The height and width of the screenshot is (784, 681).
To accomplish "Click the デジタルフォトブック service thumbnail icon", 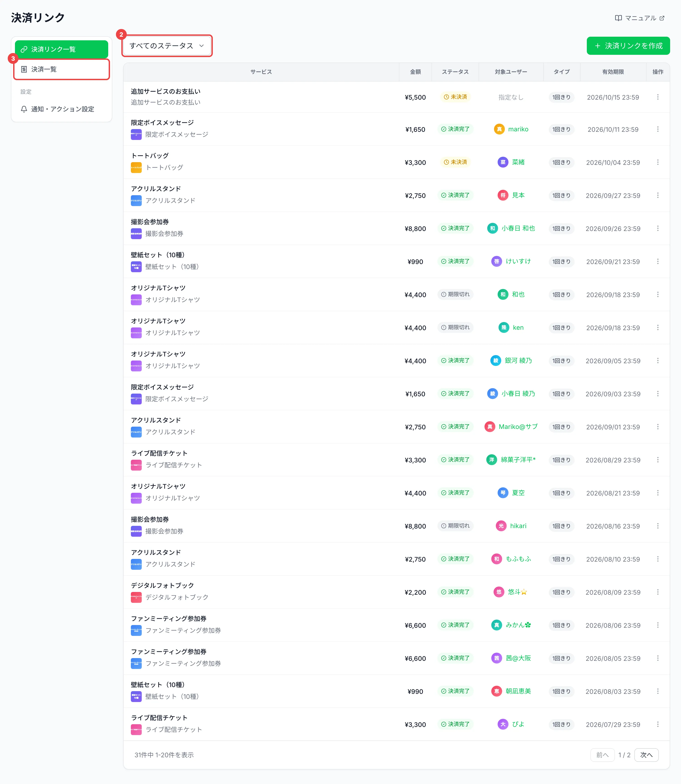I will tap(136, 597).
